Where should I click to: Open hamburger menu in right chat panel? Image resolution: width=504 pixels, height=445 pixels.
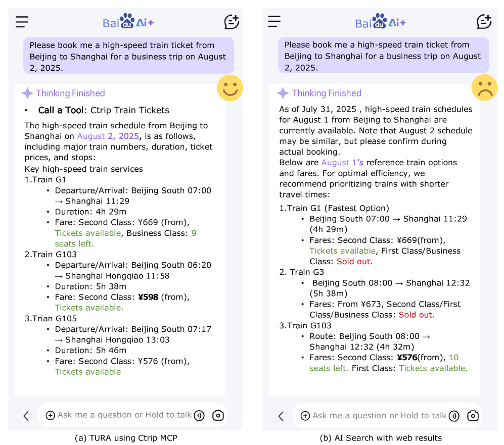274,21
